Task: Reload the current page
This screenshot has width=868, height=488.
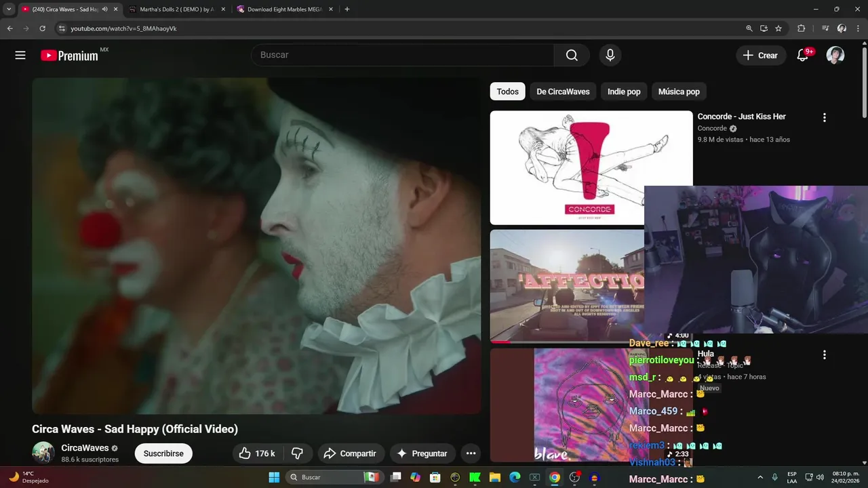Action: [42, 28]
